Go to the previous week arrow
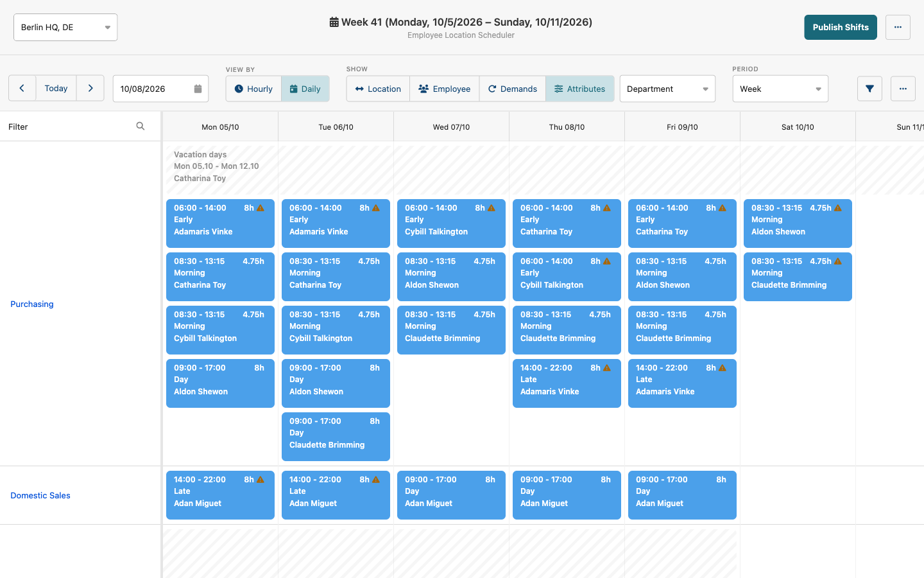 click(x=22, y=89)
